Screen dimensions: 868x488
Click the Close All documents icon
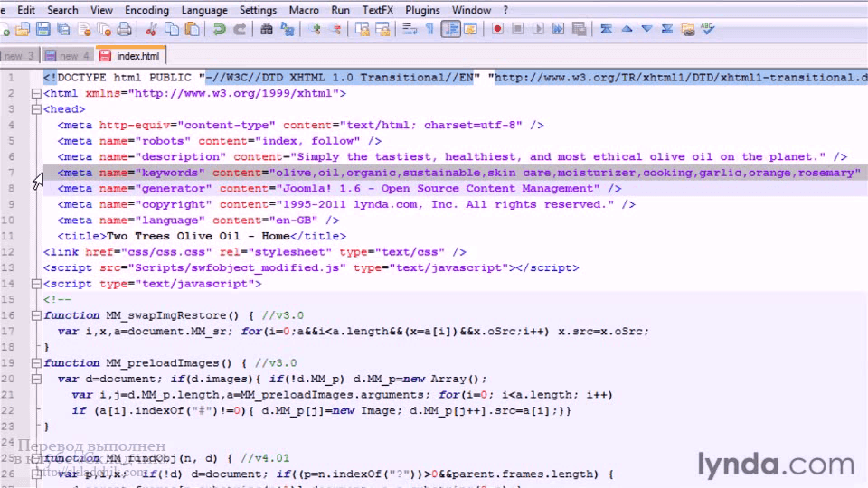click(x=104, y=29)
